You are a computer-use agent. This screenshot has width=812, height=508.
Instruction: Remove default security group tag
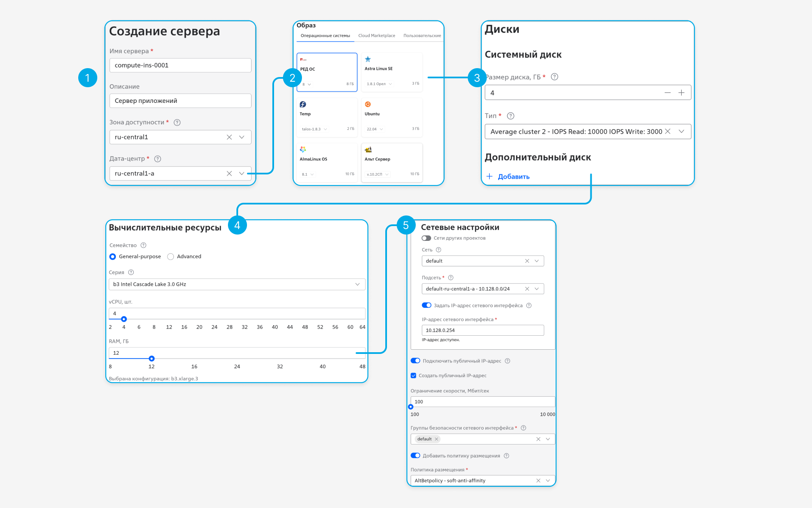coord(436,439)
